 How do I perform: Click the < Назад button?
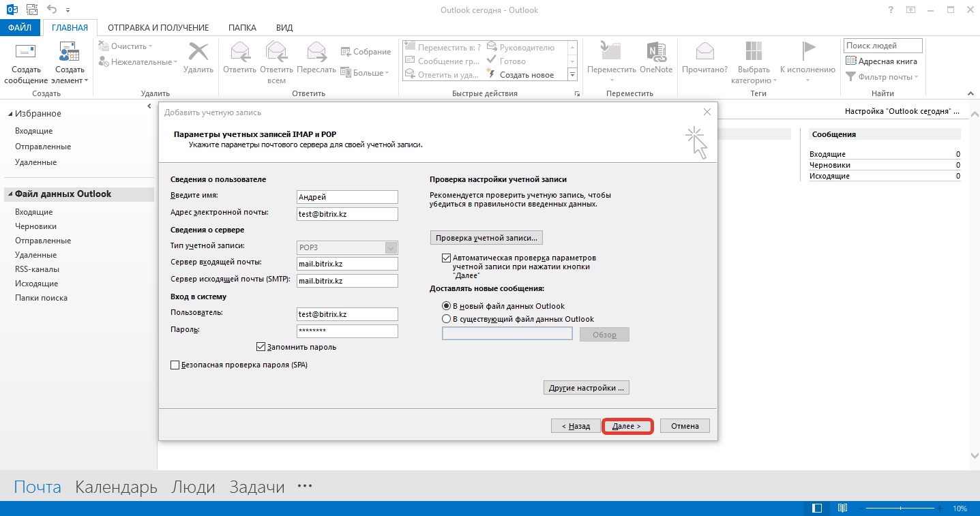pos(576,426)
